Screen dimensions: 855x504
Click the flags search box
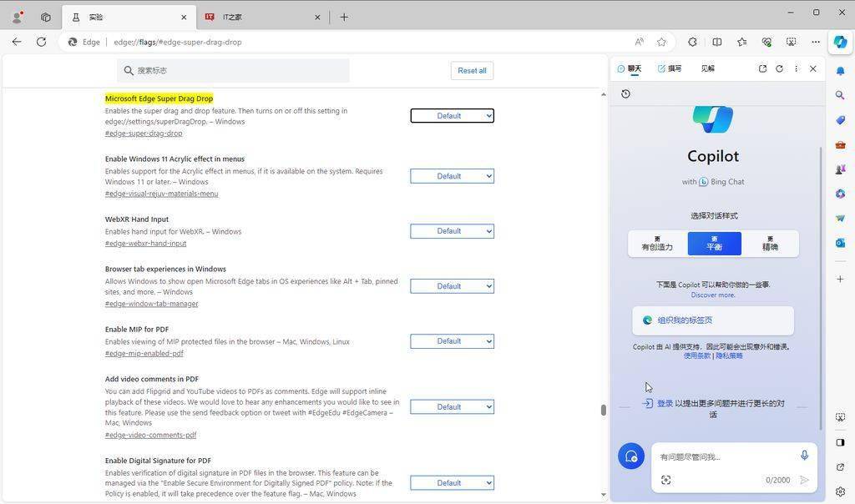(234, 71)
